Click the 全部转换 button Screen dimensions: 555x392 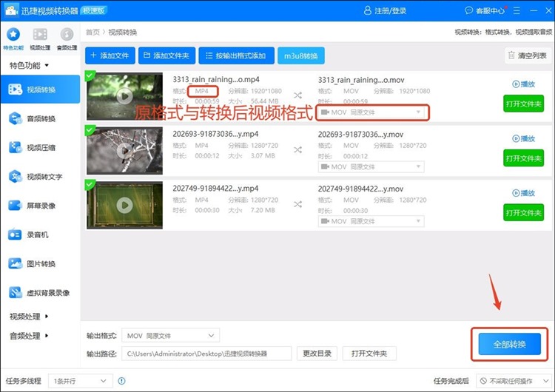click(510, 344)
